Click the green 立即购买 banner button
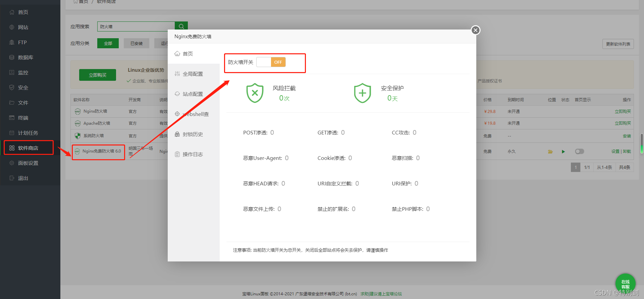The height and width of the screenshot is (299, 644). point(98,75)
